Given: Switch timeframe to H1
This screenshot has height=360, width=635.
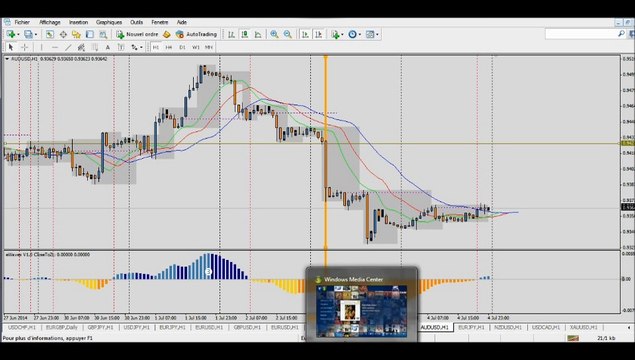Looking at the screenshot, I should (x=156, y=47).
